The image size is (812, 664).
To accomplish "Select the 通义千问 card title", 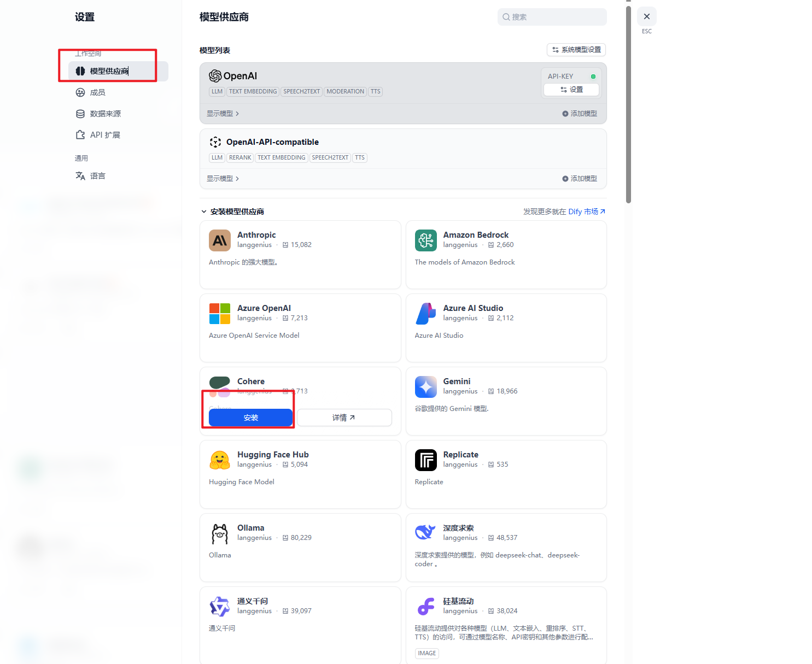I will 253,601.
